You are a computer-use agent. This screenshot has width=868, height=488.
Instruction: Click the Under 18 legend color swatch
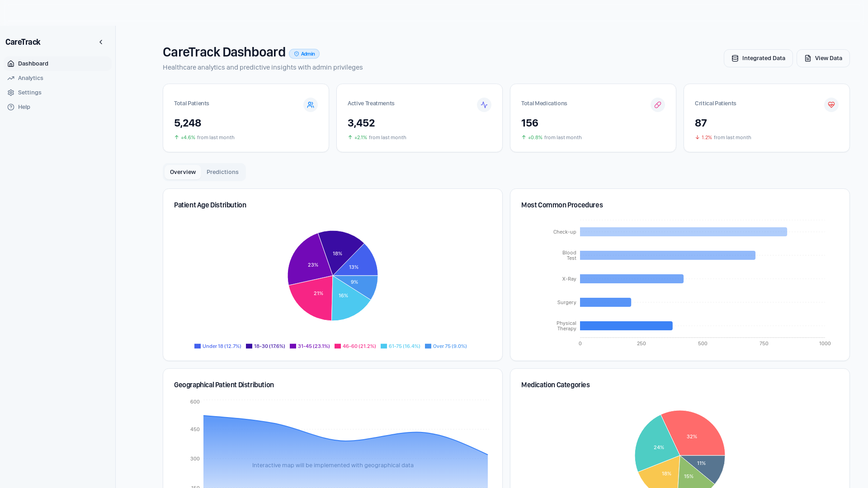198,346
